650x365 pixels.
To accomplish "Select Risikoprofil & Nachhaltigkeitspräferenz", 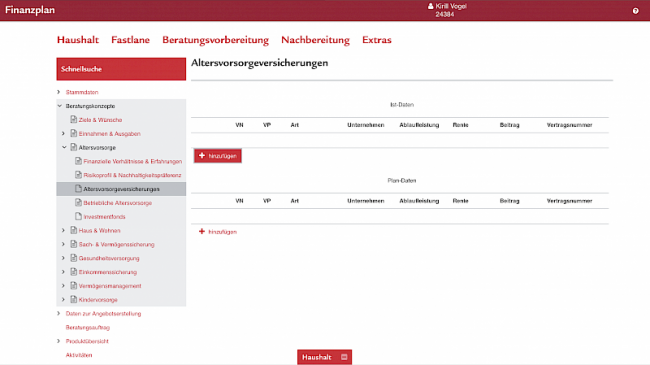I will pos(132,175).
